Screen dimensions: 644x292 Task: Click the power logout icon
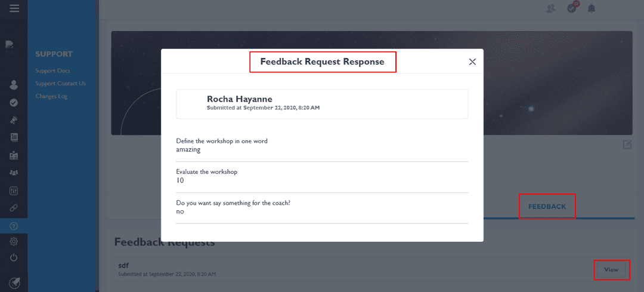14,258
